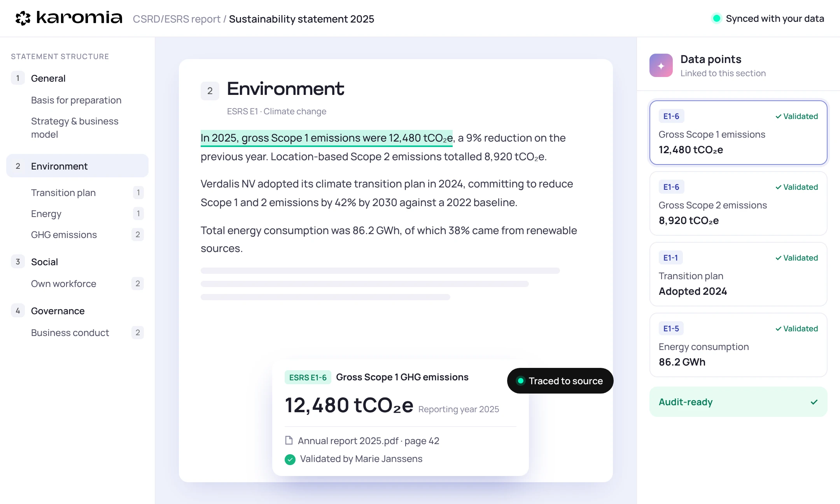Image resolution: width=840 pixels, height=504 pixels.
Task: Click Synced with your data status
Action: coord(768,18)
